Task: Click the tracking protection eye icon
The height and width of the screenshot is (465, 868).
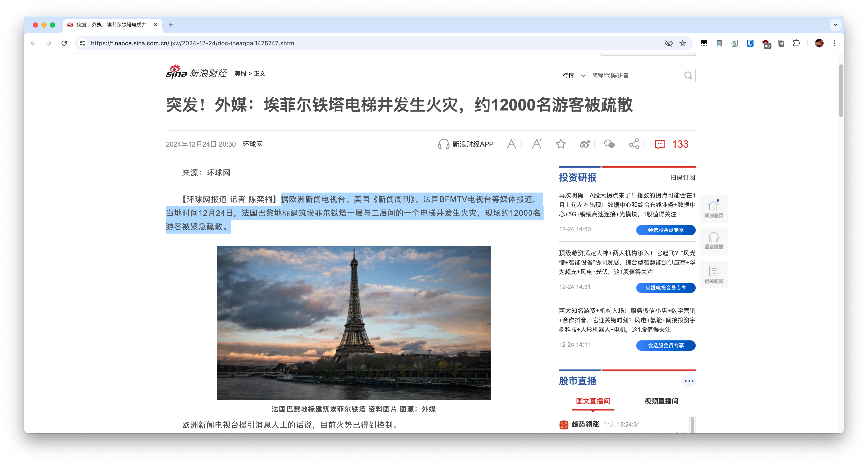Action: 669,43
